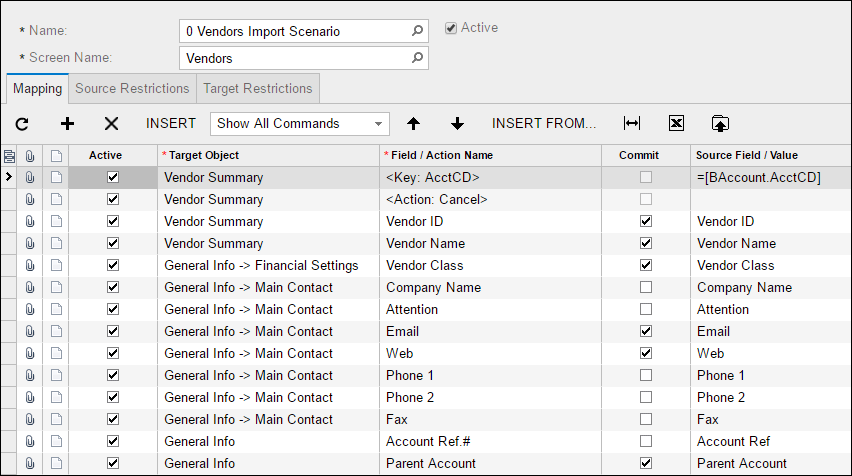
Task: Open the Show All Commands dropdown
Action: pos(300,124)
